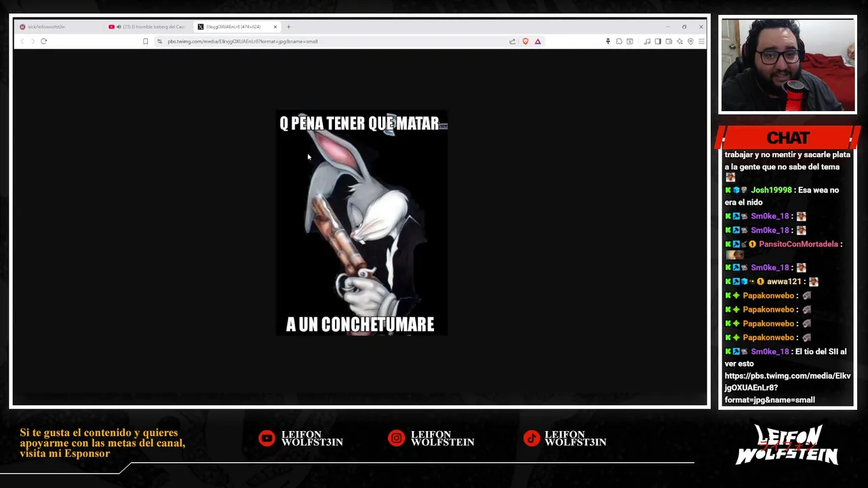Click awwa121 username in chat

pos(784,282)
